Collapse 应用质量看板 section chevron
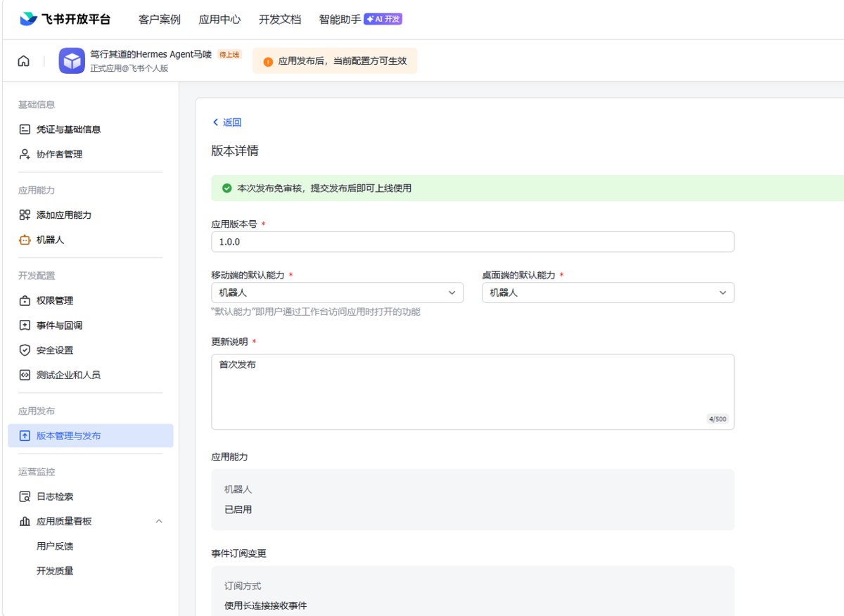 coord(158,522)
